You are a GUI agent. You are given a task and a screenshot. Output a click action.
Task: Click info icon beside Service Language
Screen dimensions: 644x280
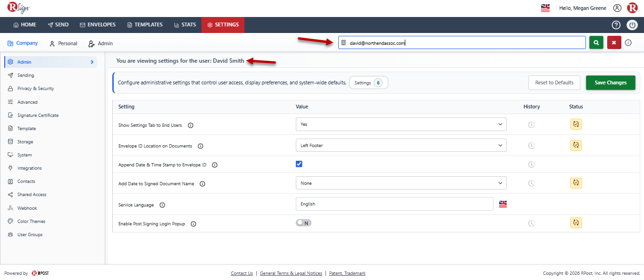[162, 205]
